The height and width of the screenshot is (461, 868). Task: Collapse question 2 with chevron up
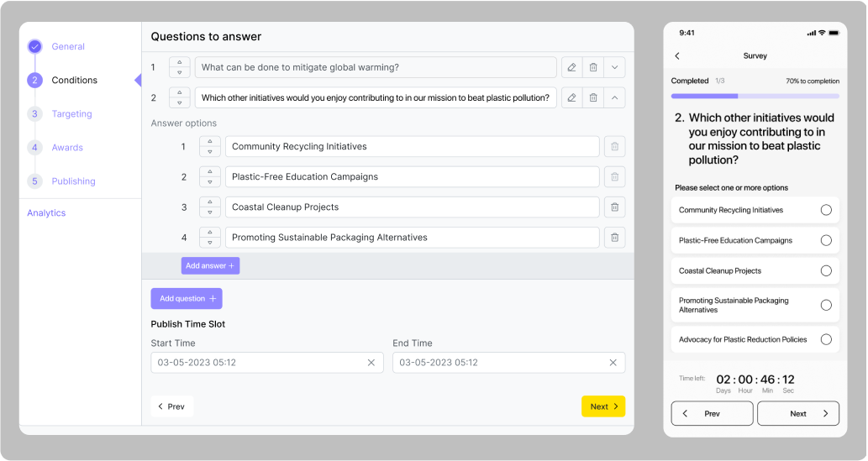point(614,97)
